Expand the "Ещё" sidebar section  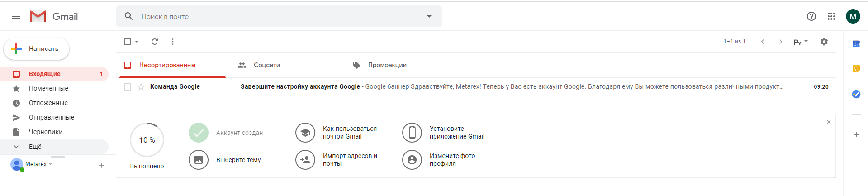tap(54, 147)
